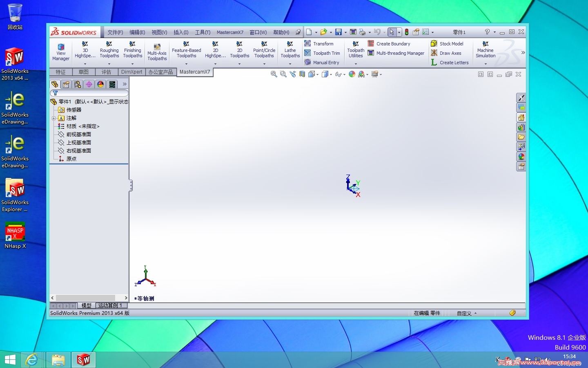The height and width of the screenshot is (368, 588).
Task: Expand the Finishing Toolpaths dropdown
Action: coord(132,64)
